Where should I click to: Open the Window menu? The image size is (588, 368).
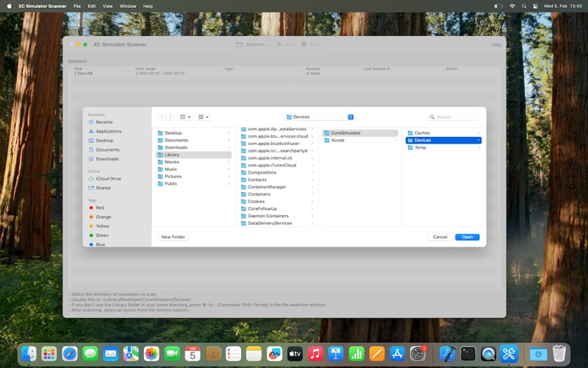pos(128,6)
